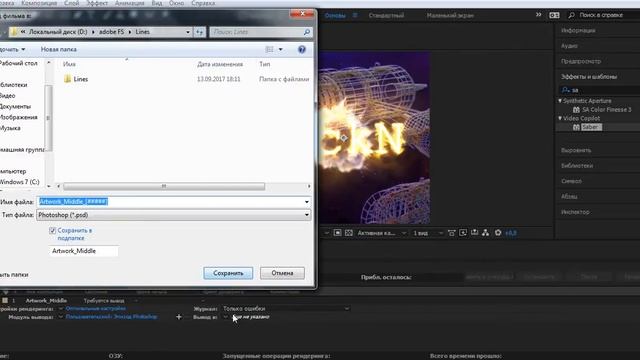The width and height of the screenshot is (640, 360).
Task: Open the address bar history dropdown
Action: point(188,32)
